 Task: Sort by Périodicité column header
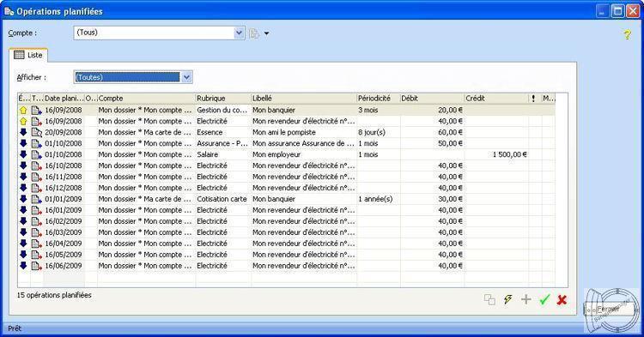(379, 99)
